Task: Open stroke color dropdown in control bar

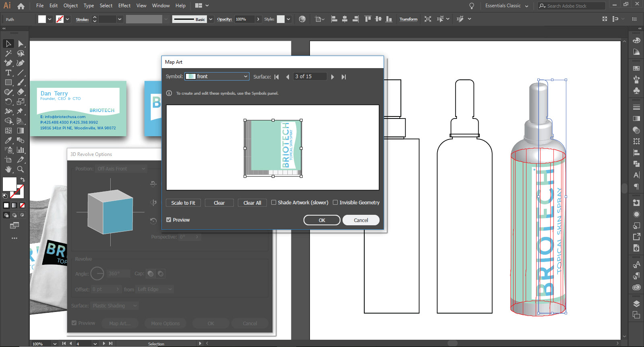Action: tap(68, 19)
